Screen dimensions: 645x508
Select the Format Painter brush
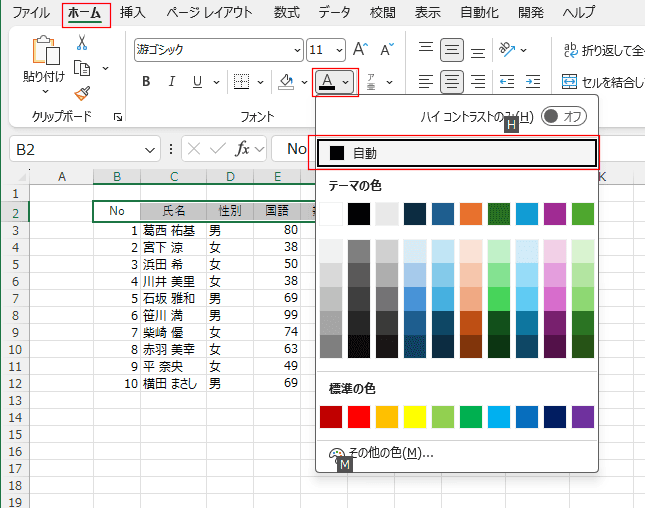pyautogui.click(x=82, y=92)
